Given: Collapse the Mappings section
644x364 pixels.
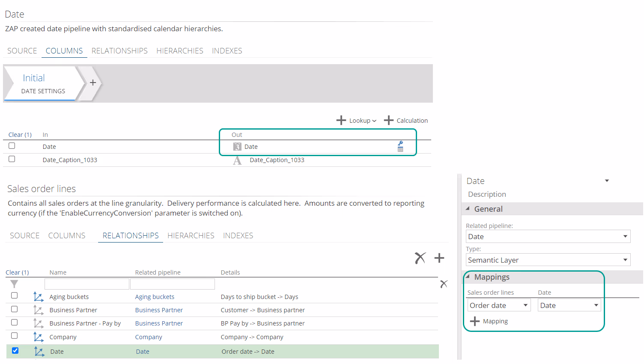Looking at the screenshot, I should tap(468, 277).
